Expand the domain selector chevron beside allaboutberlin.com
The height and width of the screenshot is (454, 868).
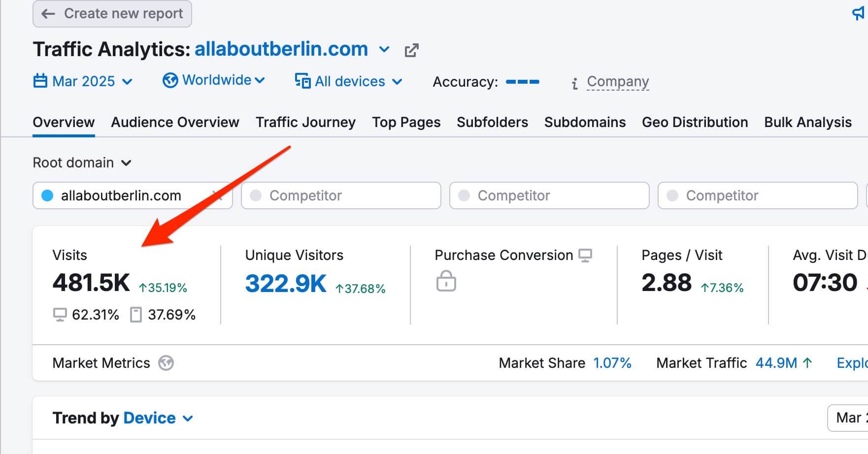click(x=384, y=50)
